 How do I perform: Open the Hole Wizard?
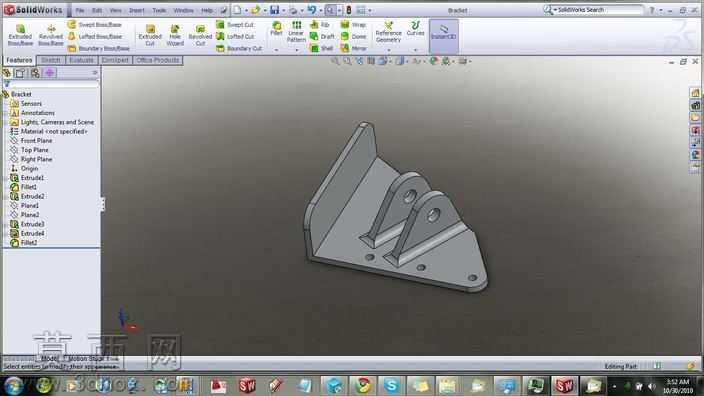point(175,35)
